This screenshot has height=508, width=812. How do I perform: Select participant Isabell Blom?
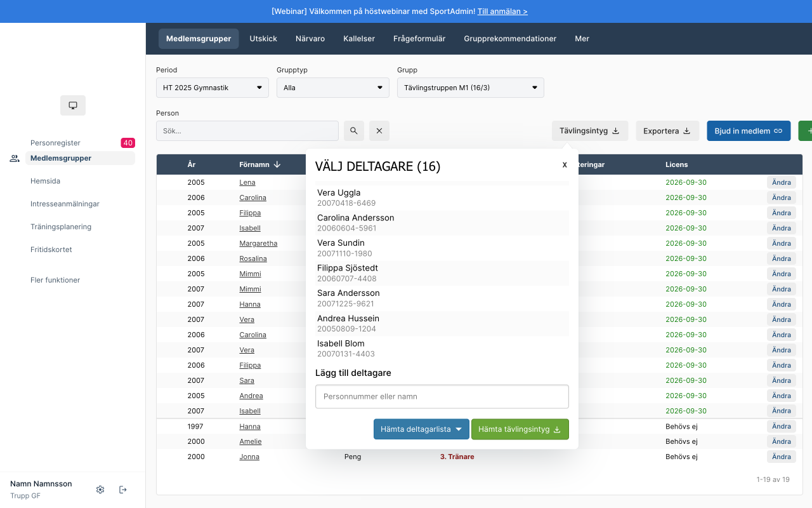pos(442,349)
